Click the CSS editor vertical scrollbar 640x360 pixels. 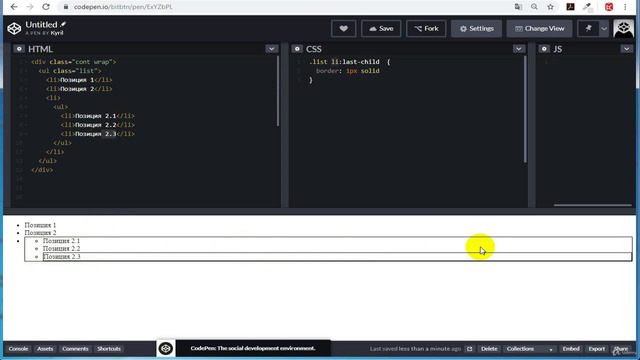(525, 109)
